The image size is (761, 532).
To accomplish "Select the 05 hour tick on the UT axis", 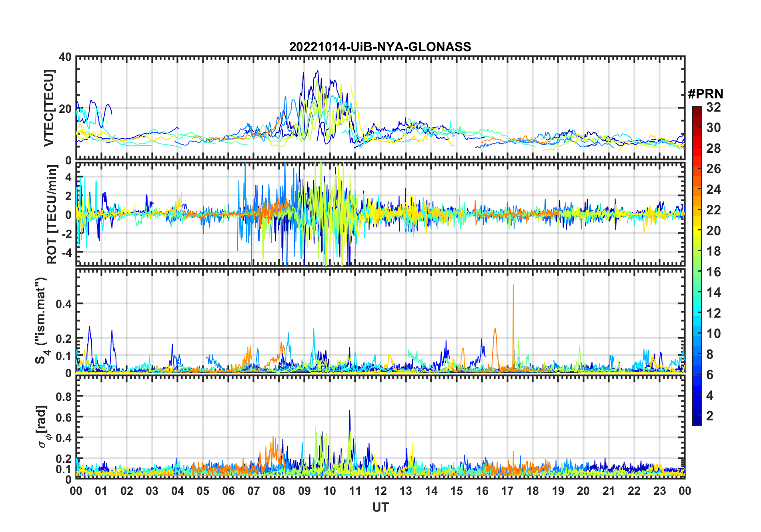I will [x=203, y=491].
